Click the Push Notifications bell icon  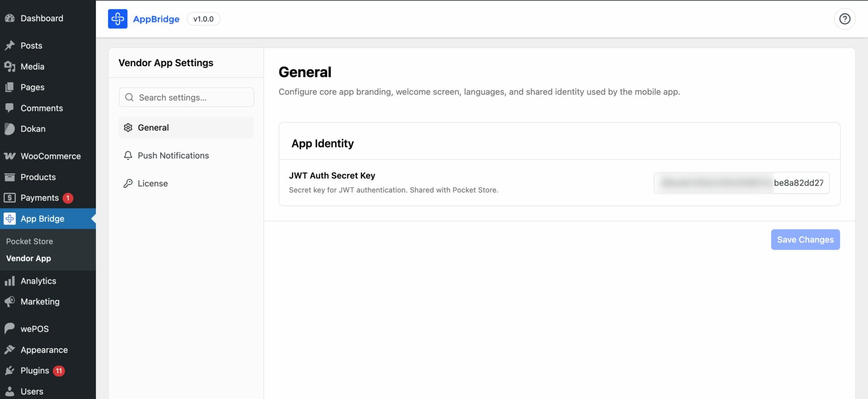pos(128,156)
